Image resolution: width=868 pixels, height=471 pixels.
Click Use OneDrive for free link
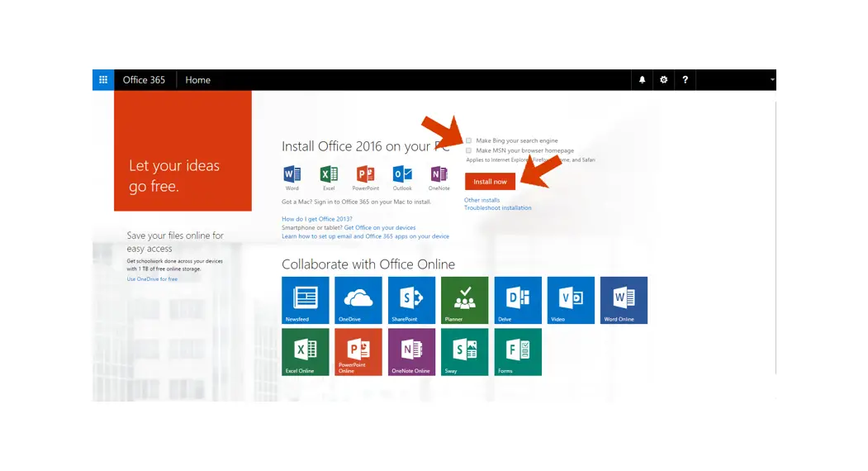coord(152,279)
